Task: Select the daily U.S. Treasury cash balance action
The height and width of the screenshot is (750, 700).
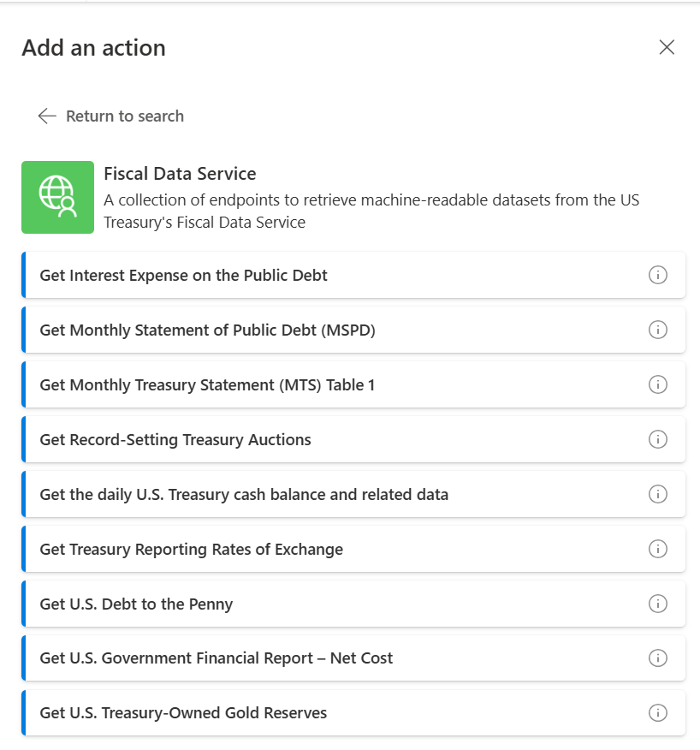Action: click(353, 494)
